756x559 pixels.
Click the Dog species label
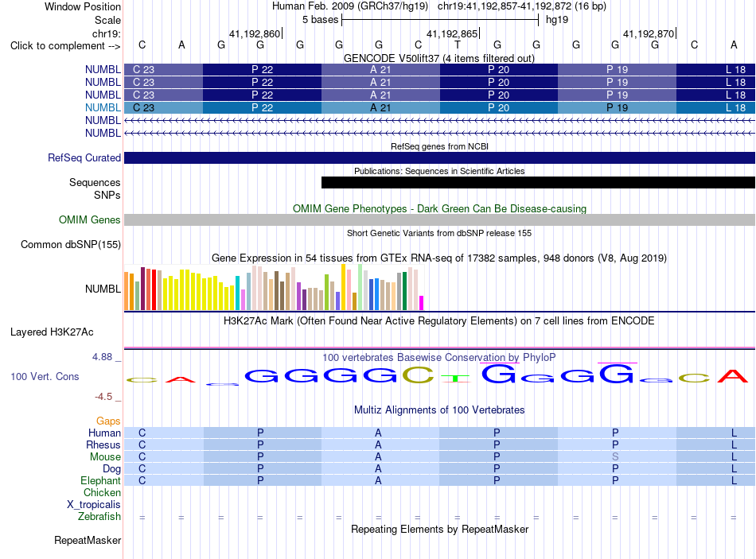tap(111, 469)
